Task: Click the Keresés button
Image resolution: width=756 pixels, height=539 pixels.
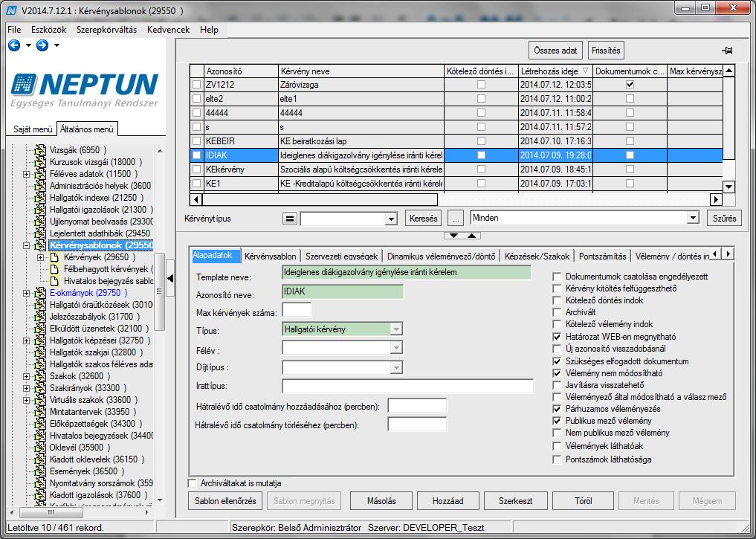Action: pyautogui.click(x=423, y=219)
